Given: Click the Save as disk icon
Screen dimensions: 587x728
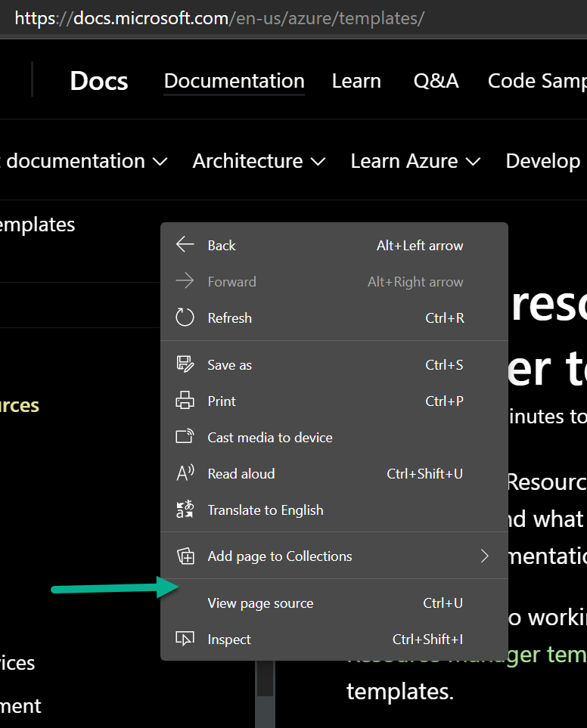Looking at the screenshot, I should [x=185, y=364].
